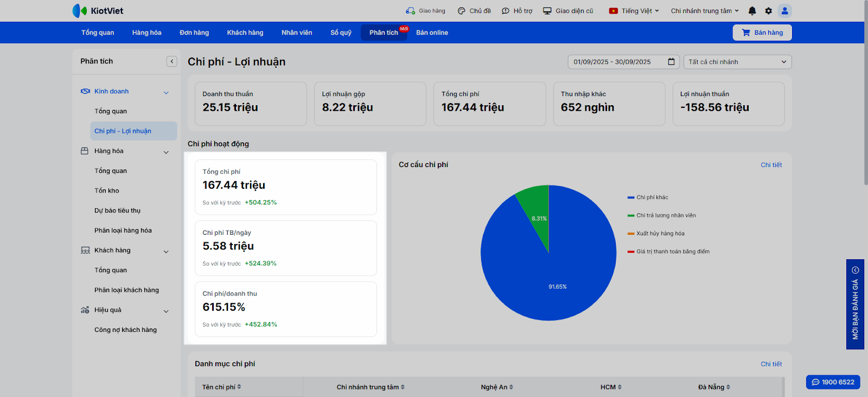Click the Giao hàng delivery icon
The image size is (868, 397).
(410, 11)
